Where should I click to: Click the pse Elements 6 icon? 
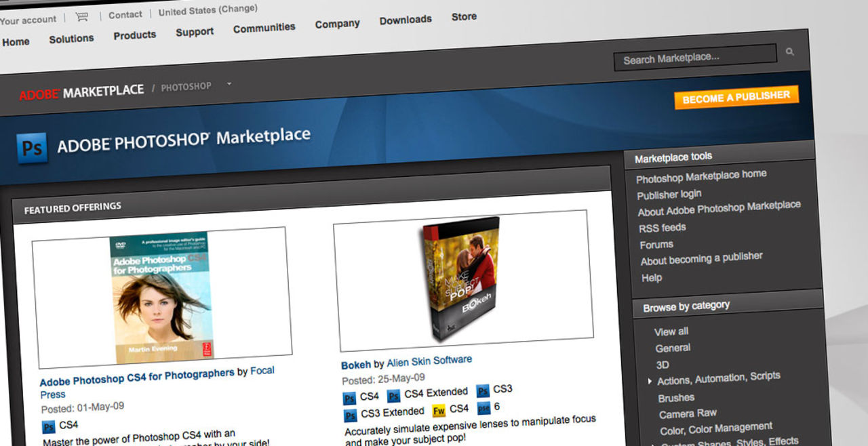pyautogui.click(x=484, y=408)
